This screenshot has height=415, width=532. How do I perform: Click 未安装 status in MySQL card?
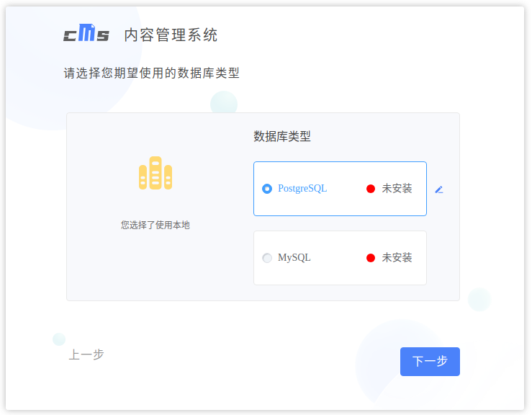(397, 258)
